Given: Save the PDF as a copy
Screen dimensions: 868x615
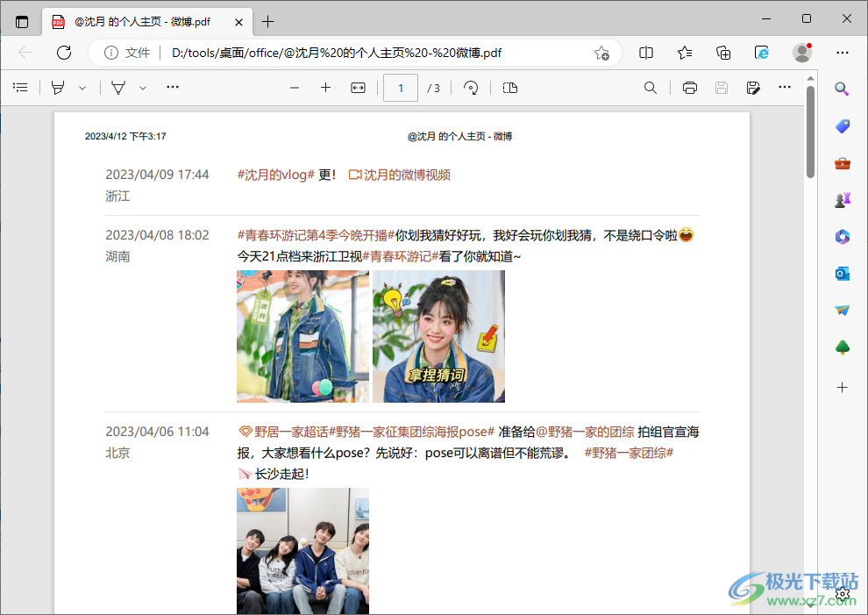Looking at the screenshot, I should tap(753, 88).
